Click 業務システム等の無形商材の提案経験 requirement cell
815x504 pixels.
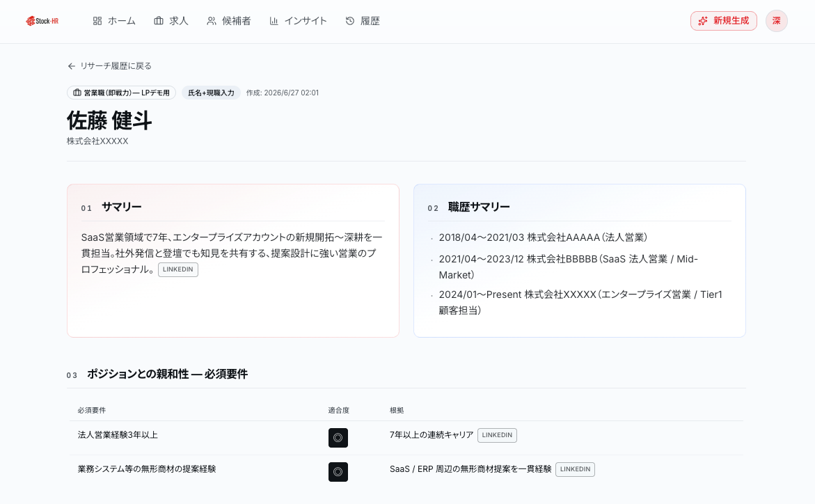point(147,468)
